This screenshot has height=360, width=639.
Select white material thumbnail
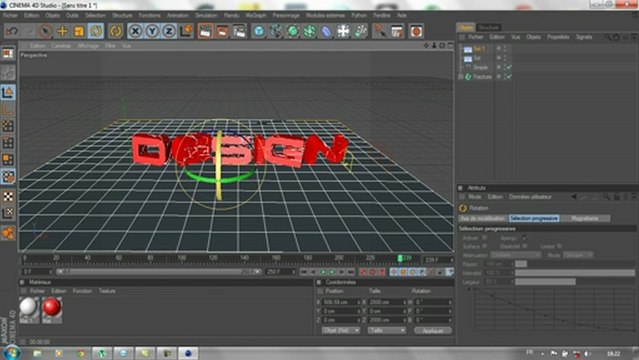(29, 308)
